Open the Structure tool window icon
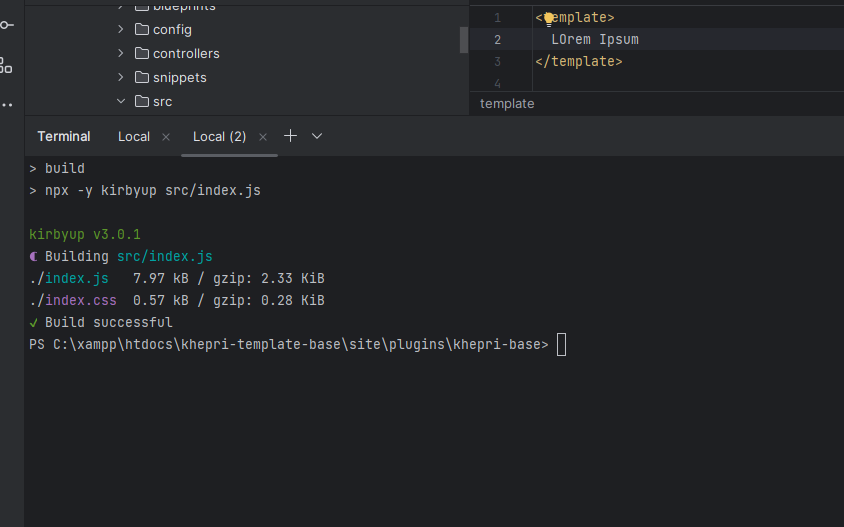844x527 pixels. [7, 65]
